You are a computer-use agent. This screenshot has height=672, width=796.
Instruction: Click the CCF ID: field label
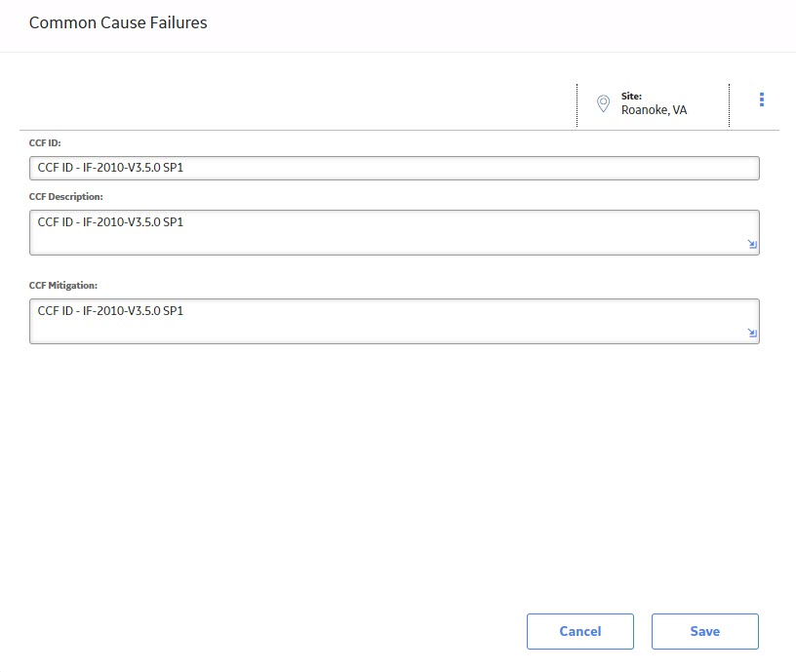click(x=45, y=143)
